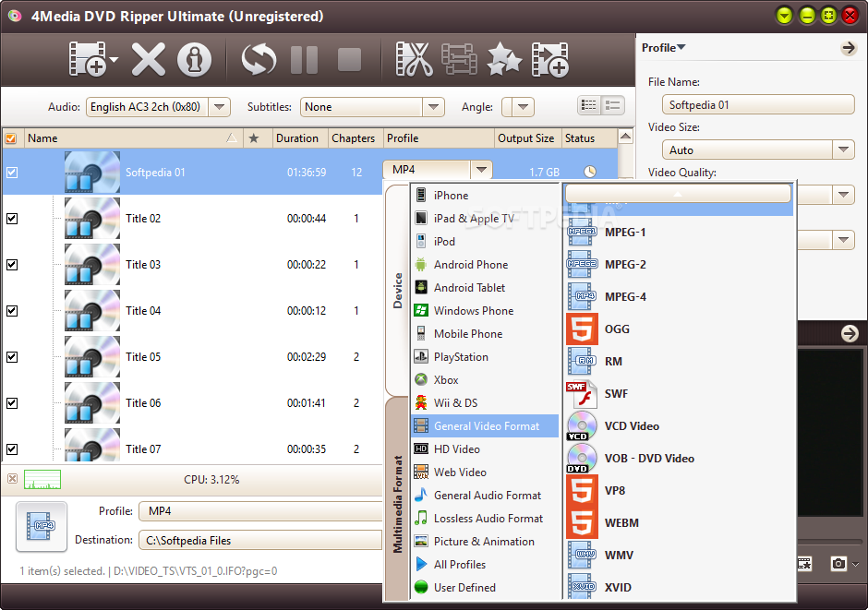The height and width of the screenshot is (610, 868).
Task: Select the VOB - DVD Video icon
Action: 582,458
